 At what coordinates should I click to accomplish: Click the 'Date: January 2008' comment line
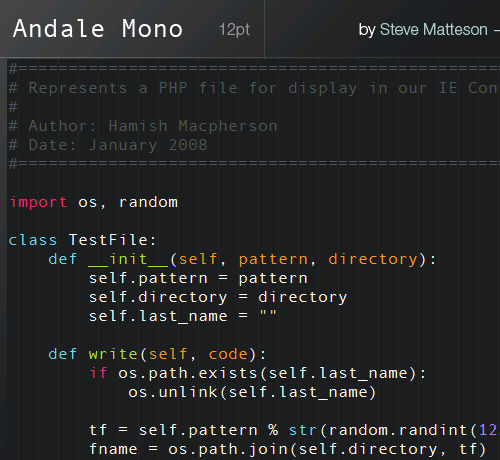point(118,145)
